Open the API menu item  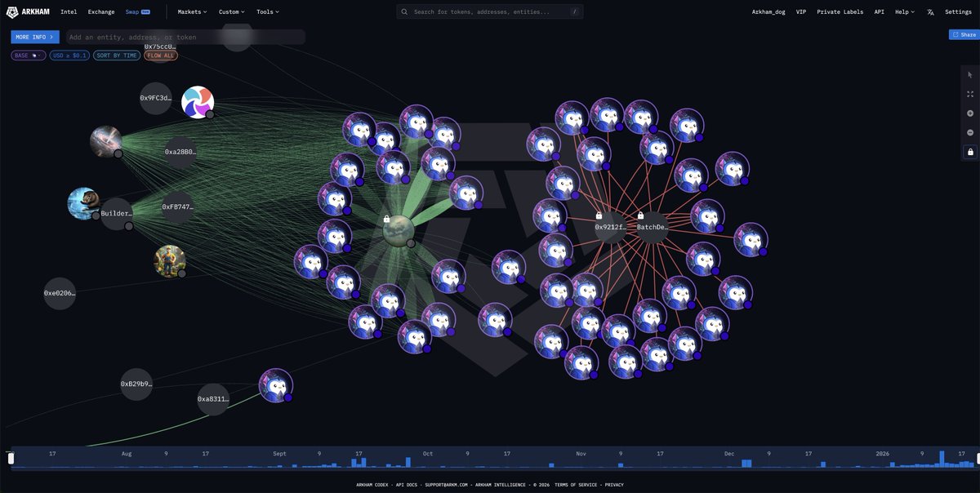879,12
